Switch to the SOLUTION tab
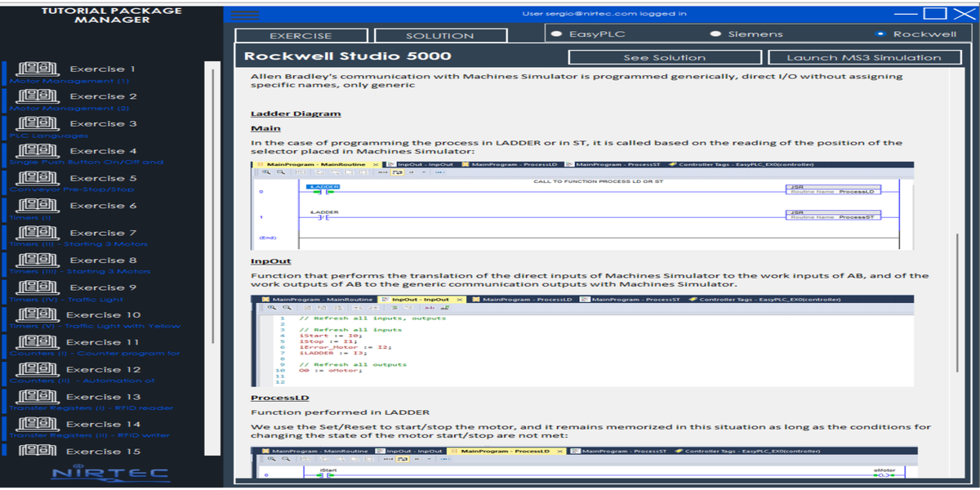 tap(440, 36)
